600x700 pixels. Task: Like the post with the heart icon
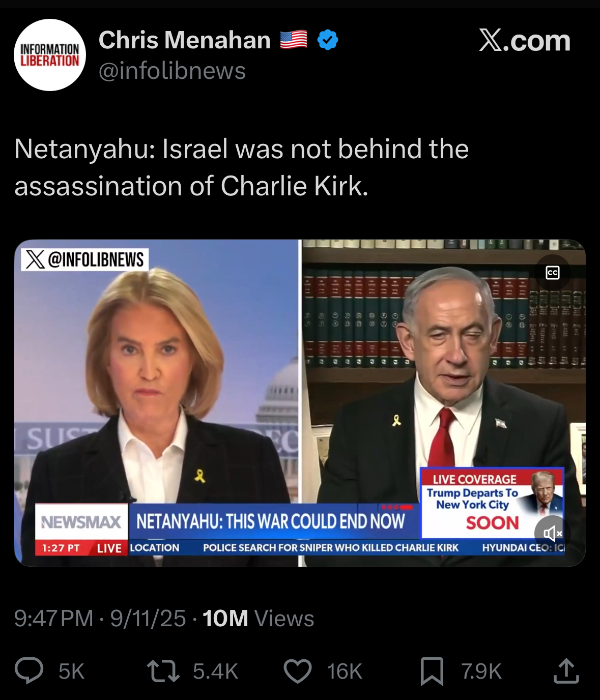298,671
